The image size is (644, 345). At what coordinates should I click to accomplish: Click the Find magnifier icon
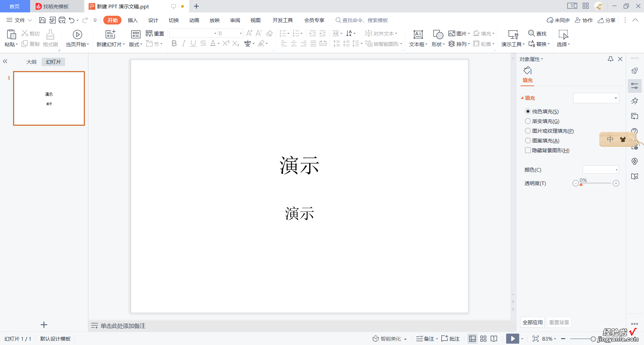tap(531, 33)
